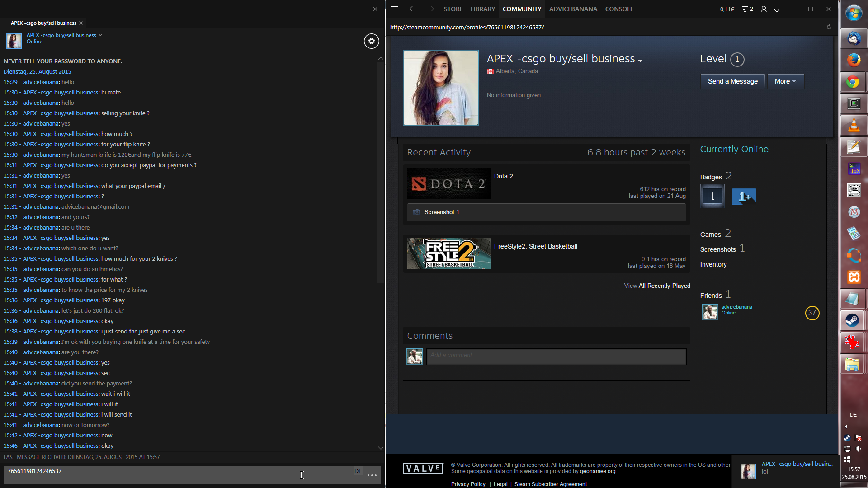
Task: Open the downloads arrow icon
Action: (777, 9)
